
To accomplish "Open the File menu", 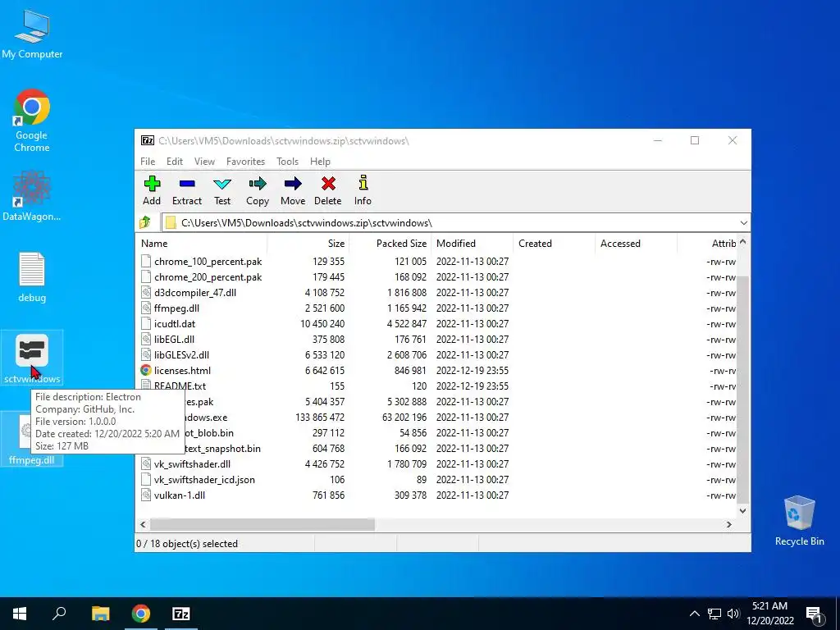I will (x=148, y=162).
